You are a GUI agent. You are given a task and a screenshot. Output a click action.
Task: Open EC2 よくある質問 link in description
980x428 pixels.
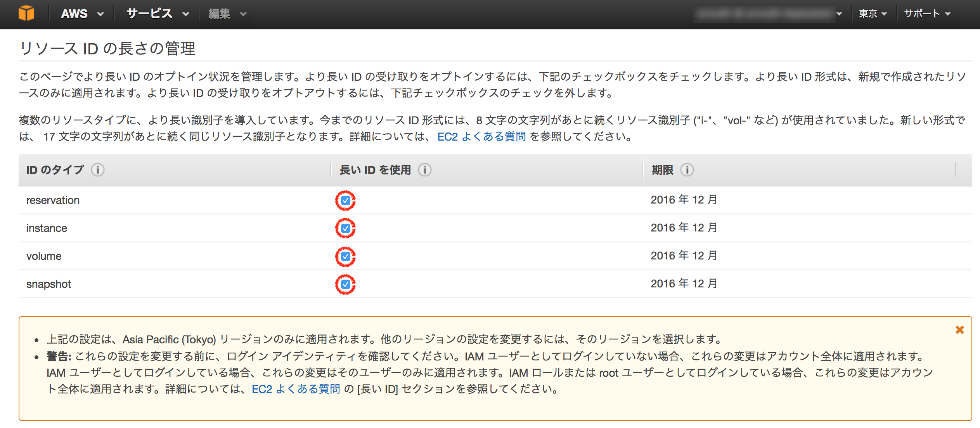(481, 137)
